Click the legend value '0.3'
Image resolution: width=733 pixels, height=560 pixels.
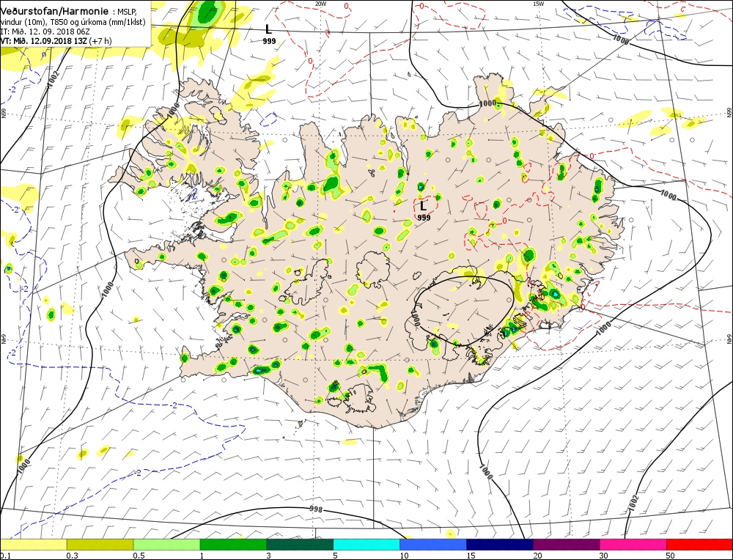73,556
